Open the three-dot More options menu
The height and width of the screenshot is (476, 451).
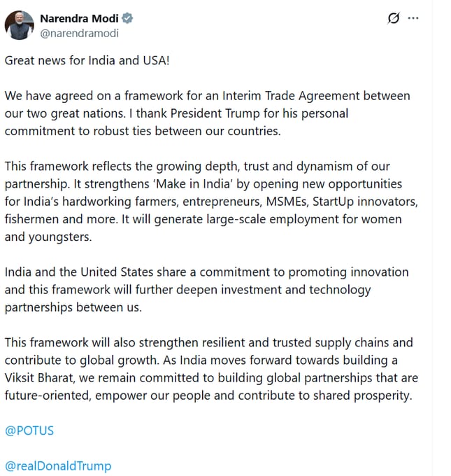[413, 18]
